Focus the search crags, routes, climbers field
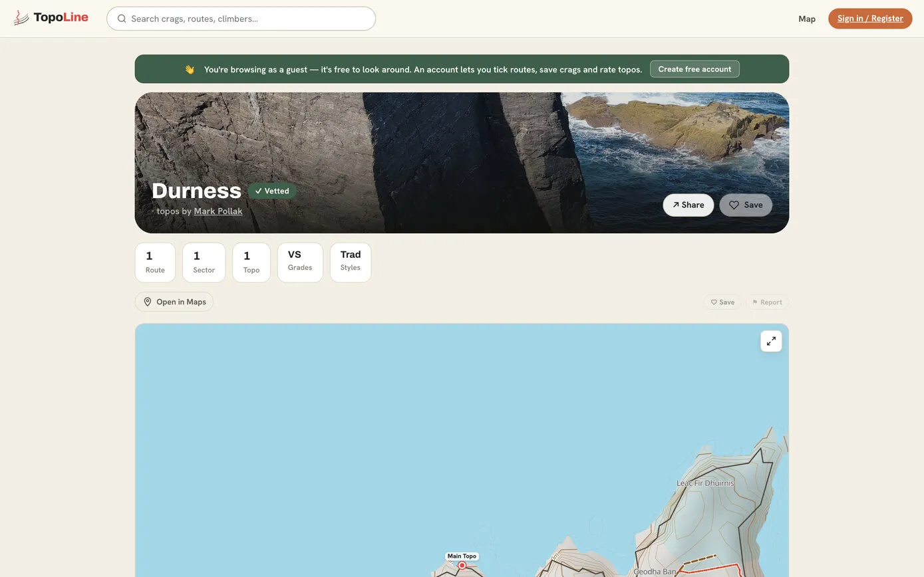This screenshot has height=577, width=924. pyautogui.click(x=241, y=19)
